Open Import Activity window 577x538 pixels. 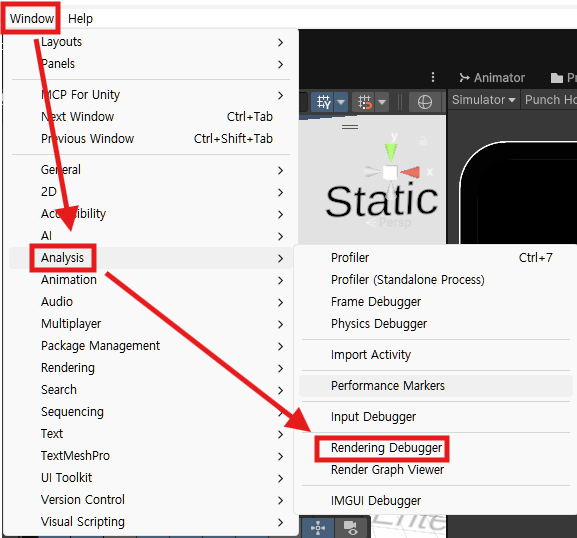click(x=436, y=355)
